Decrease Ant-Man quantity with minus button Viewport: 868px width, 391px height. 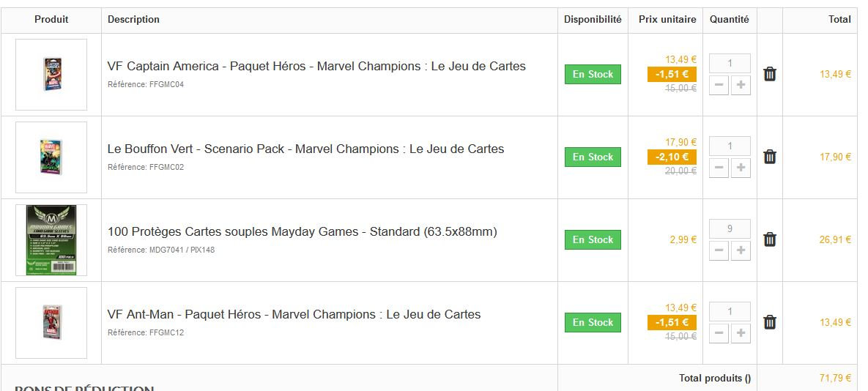point(719,334)
